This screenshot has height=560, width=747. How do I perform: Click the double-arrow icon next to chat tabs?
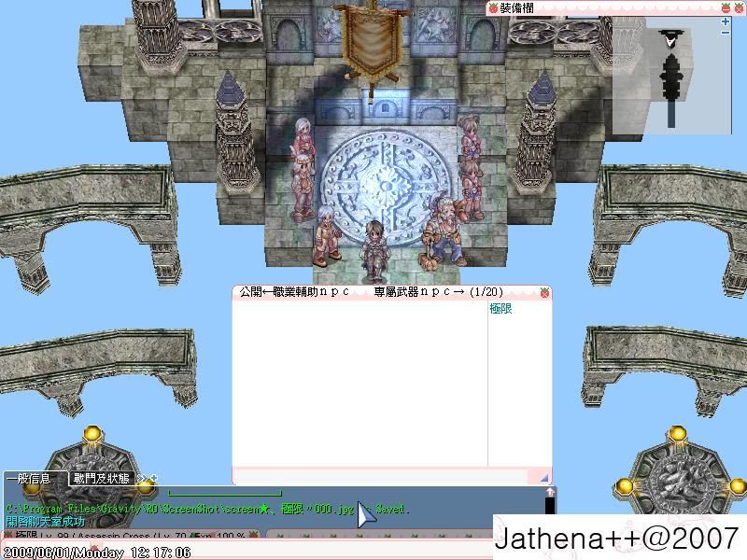(142, 478)
